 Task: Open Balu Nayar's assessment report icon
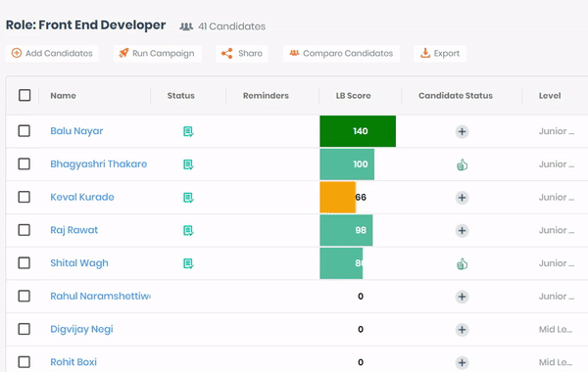188,131
